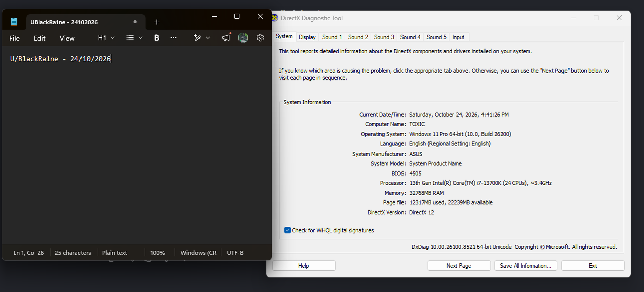Viewport: 644px width, 292px height.
Task: Minimize the DirectX Diagnostic Tool window
Action: click(x=574, y=18)
